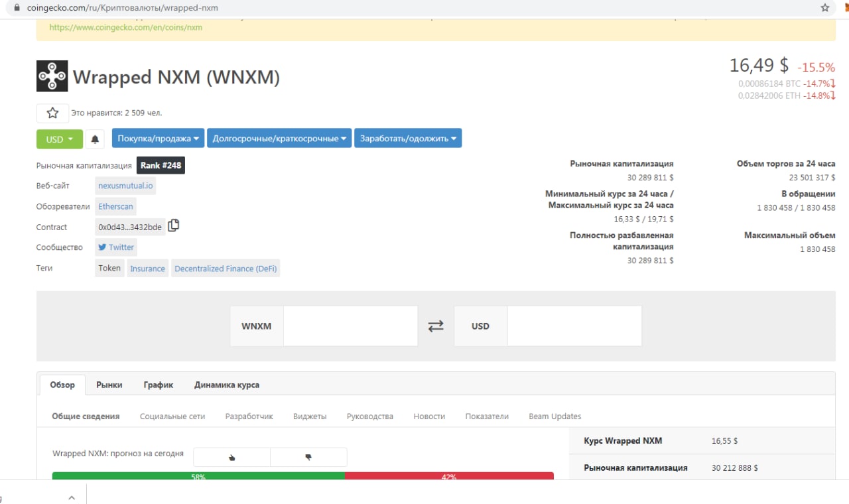The image size is (849, 504).
Task: Click 30 212 888 $ in bottom table
Action: (734, 468)
